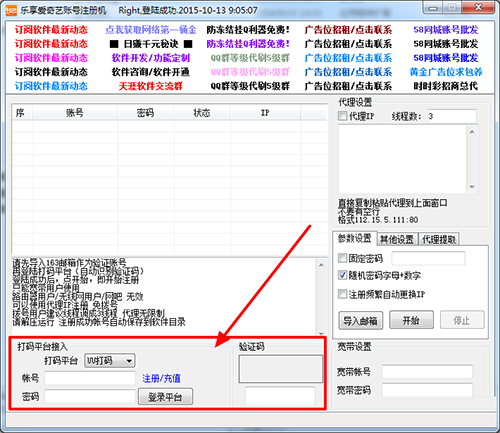The image size is (500, 433).
Task: Switch to the 其他设置 tab
Action: 397,239
